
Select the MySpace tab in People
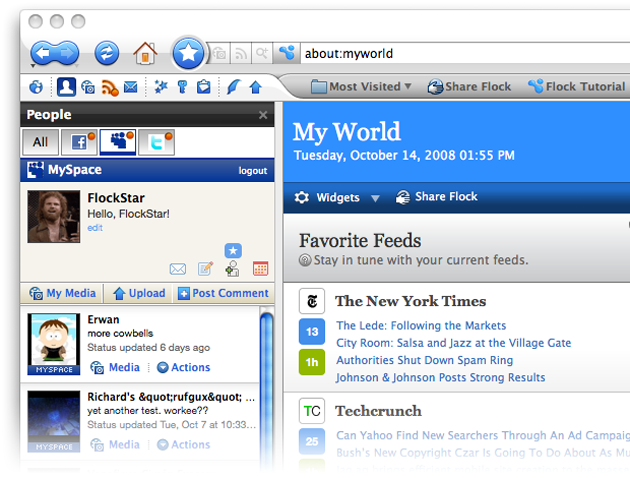[x=118, y=142]
